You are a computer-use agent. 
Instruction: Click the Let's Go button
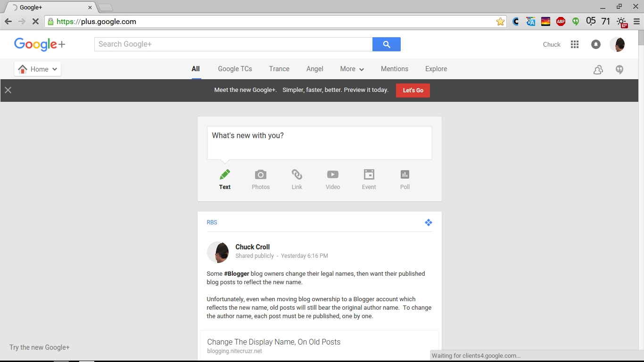(413, 90)
